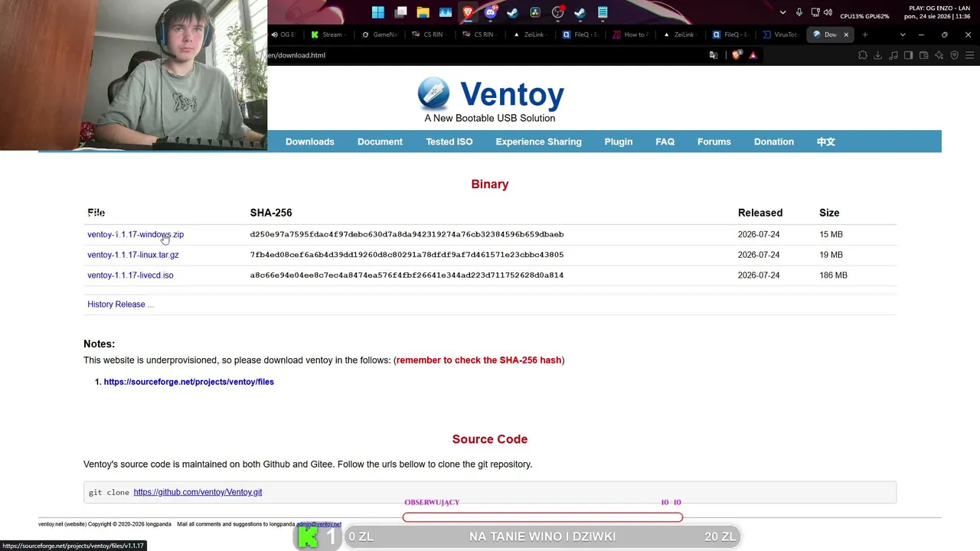Open the FAQ page
Viewport: 980px width, 551px height.
tap(665, 142)
